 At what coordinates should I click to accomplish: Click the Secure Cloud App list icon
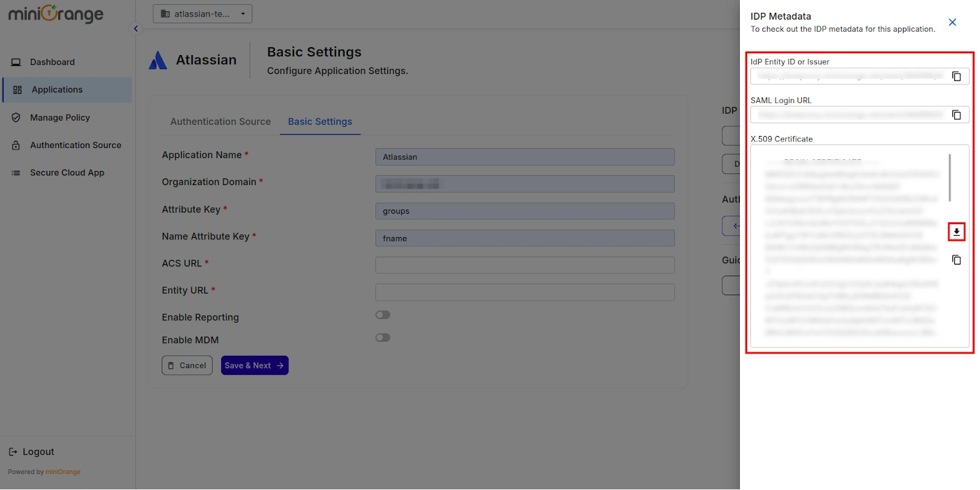(x=16, y=173)
